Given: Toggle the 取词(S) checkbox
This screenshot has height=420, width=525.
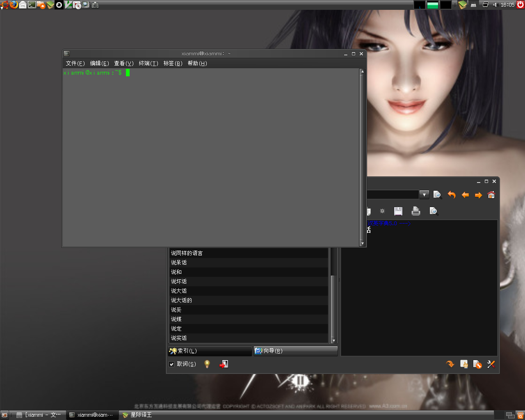Looking at the screenshot, I should coord(172,364).
